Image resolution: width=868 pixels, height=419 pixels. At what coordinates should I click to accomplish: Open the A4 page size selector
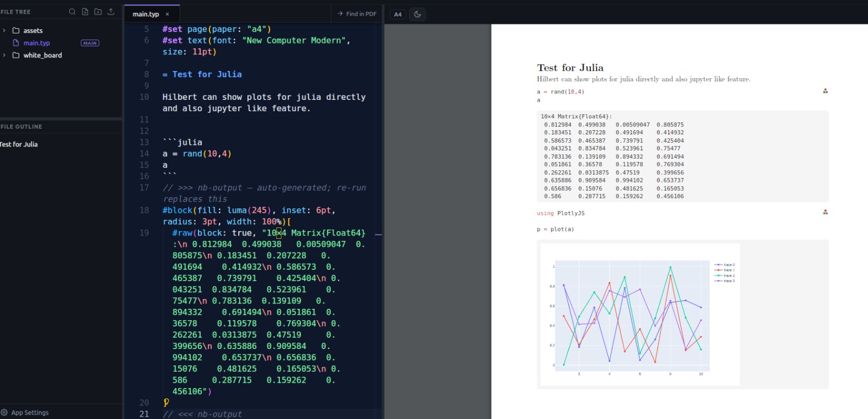[398, 14]
